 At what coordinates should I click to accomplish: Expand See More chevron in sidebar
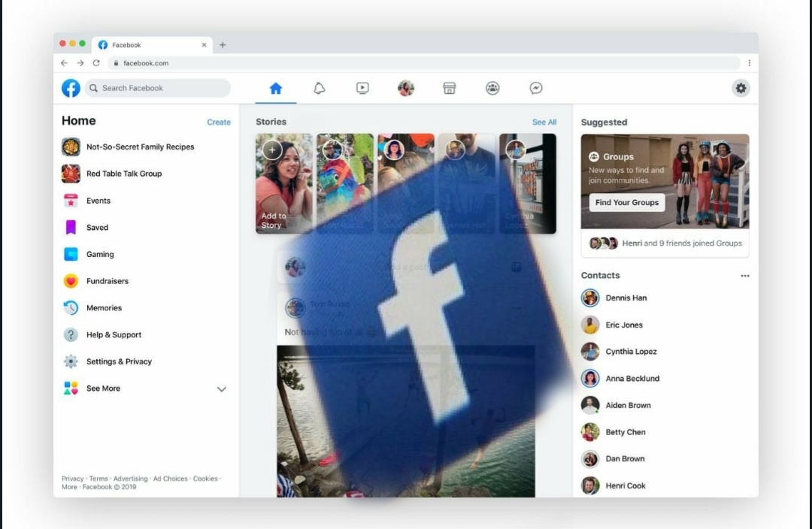[x=221, y=389]
